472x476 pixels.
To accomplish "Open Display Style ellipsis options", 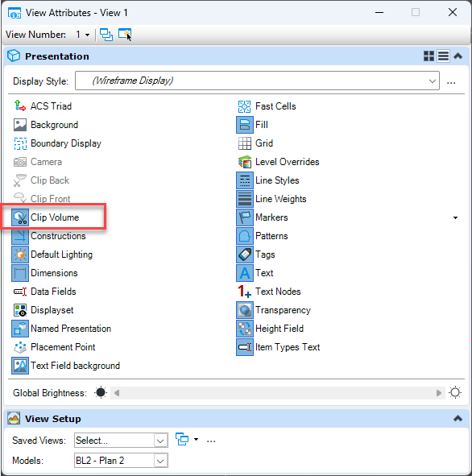I will [x=451, y=83].
